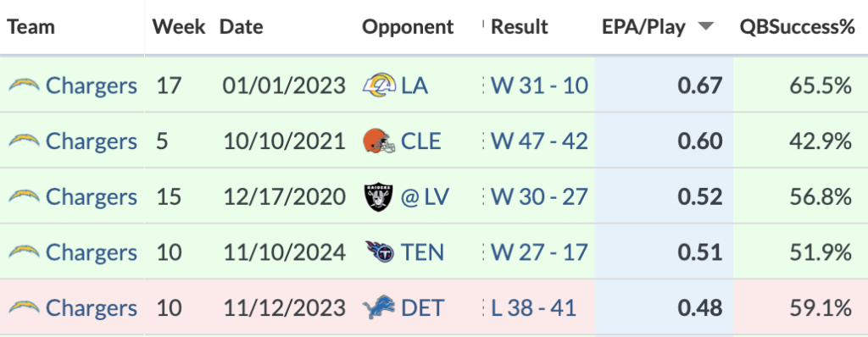
Task: Click the Detroit Lions logo
Action: pos(379,308)
